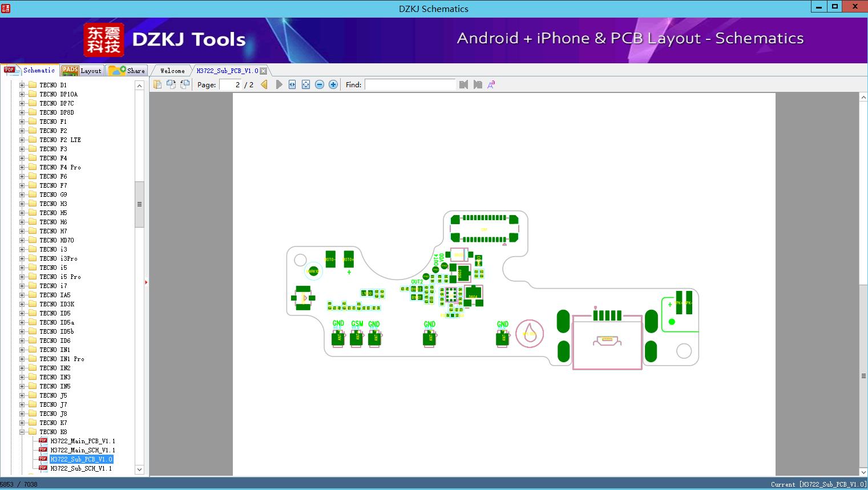Click the TECNO D1 folder icon

pyautogui.click(x=33, y=85)
